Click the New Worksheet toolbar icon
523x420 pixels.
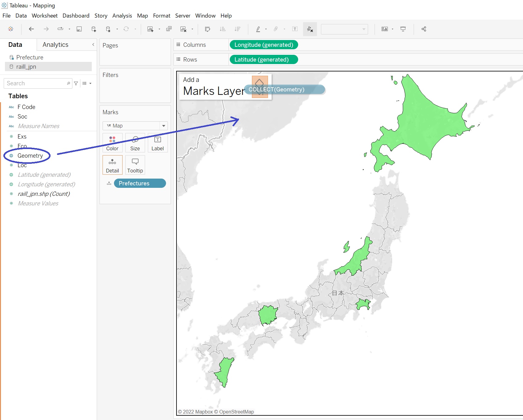(151, 29)
